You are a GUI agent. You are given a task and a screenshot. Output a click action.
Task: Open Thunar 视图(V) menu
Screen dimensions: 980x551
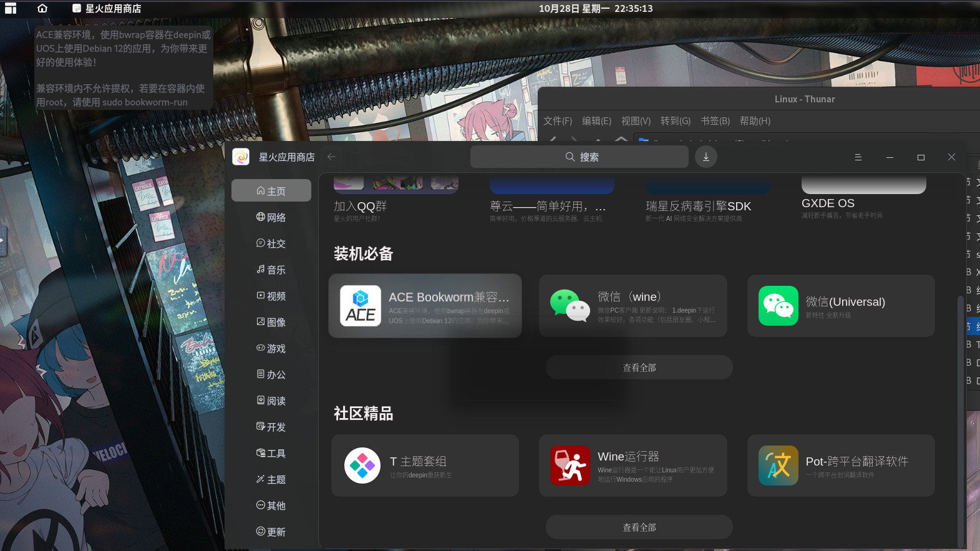click(636, 121)
